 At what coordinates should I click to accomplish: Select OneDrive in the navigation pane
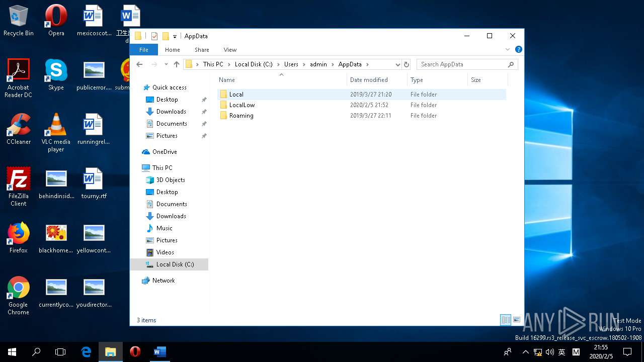pos(165,152)
